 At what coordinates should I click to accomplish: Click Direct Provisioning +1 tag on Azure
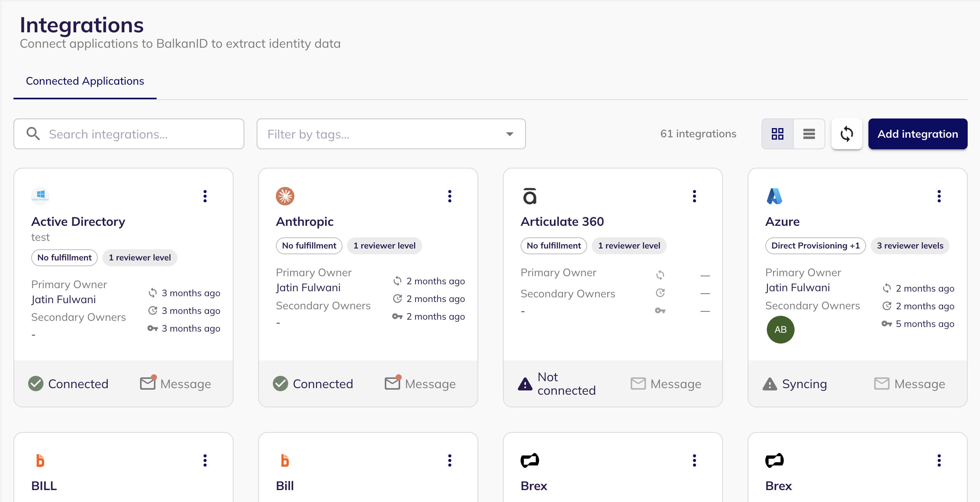(x=815, y=246)
